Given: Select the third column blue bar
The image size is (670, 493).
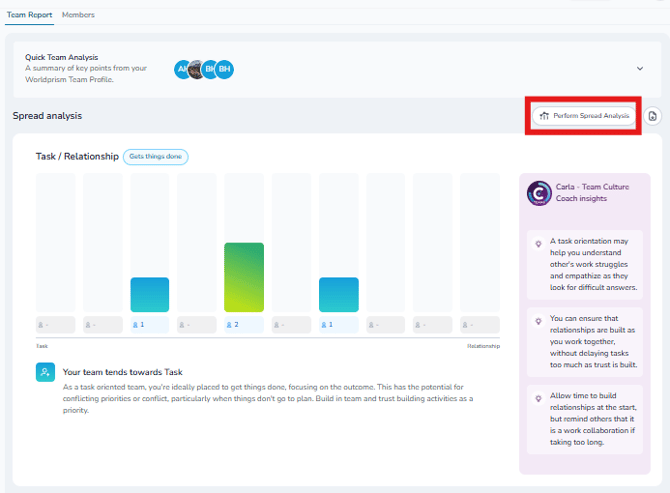Looking at the screenshot, I should [150, 295].
